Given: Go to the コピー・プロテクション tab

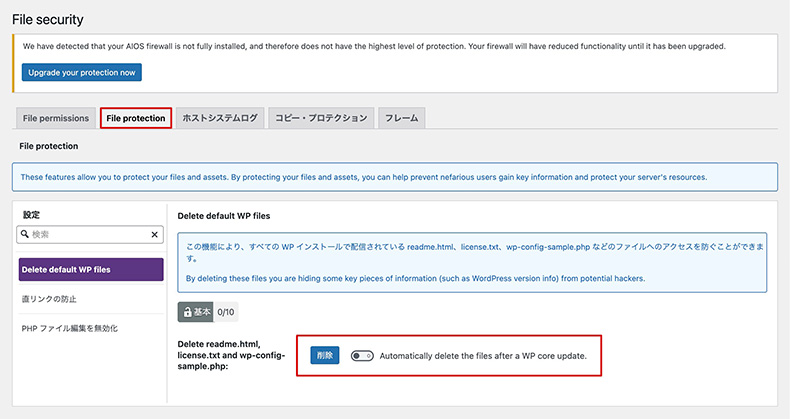Looking at the screenshot, I should (x=321, y=118).
